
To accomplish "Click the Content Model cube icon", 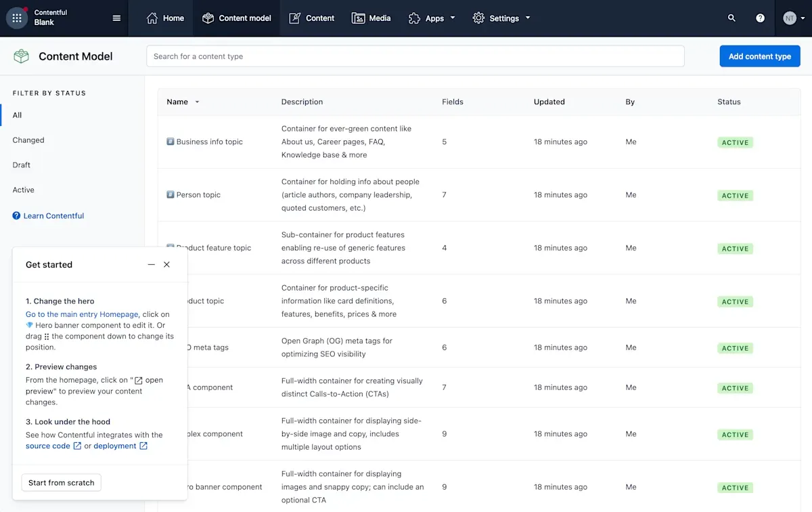I will [22, 56].
